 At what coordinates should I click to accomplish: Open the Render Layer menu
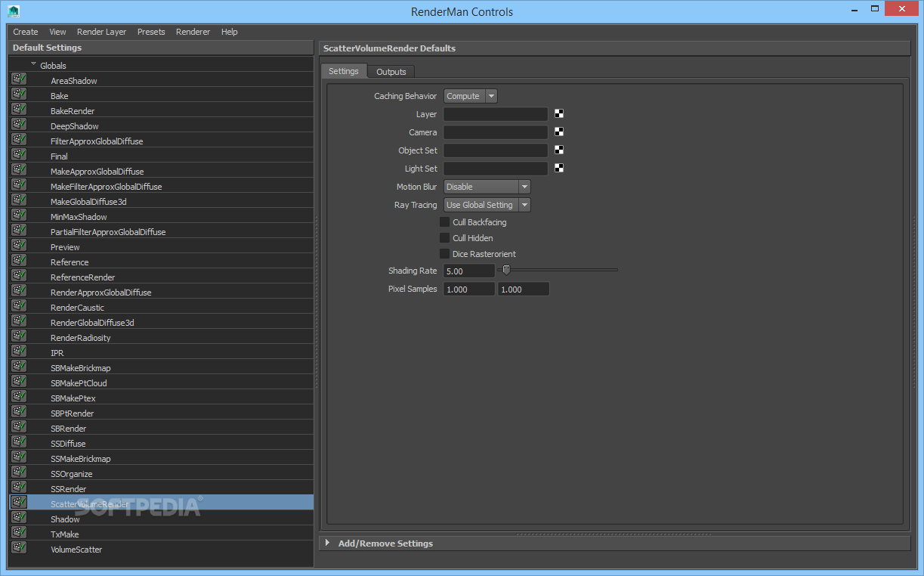pos(102,32)
